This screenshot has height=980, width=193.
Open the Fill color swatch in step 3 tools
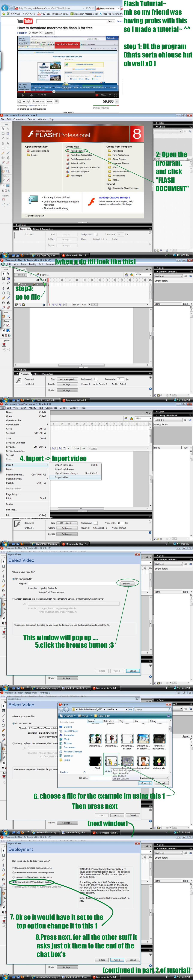pos(8,331)
